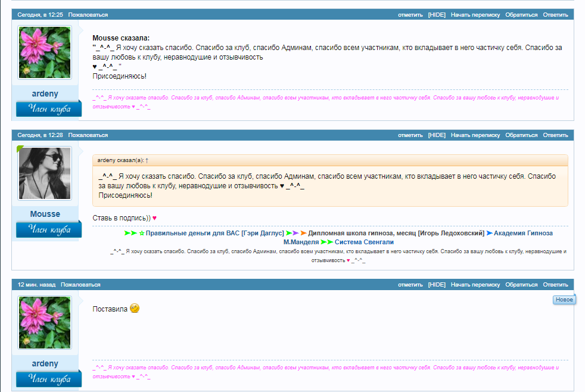
Task: Click ardeny's pink signature in the latest post
Action: pyautogui.click(x=326, y=372)
